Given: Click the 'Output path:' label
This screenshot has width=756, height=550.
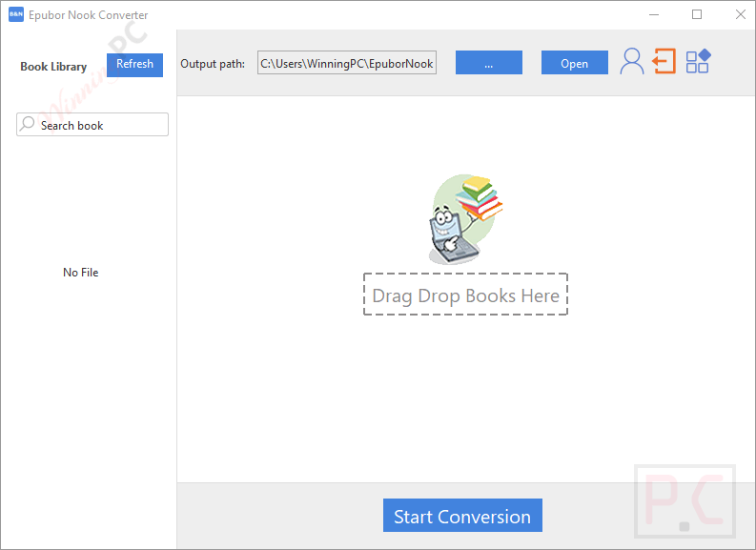Looking at the screenshot, I should point(213,64).
